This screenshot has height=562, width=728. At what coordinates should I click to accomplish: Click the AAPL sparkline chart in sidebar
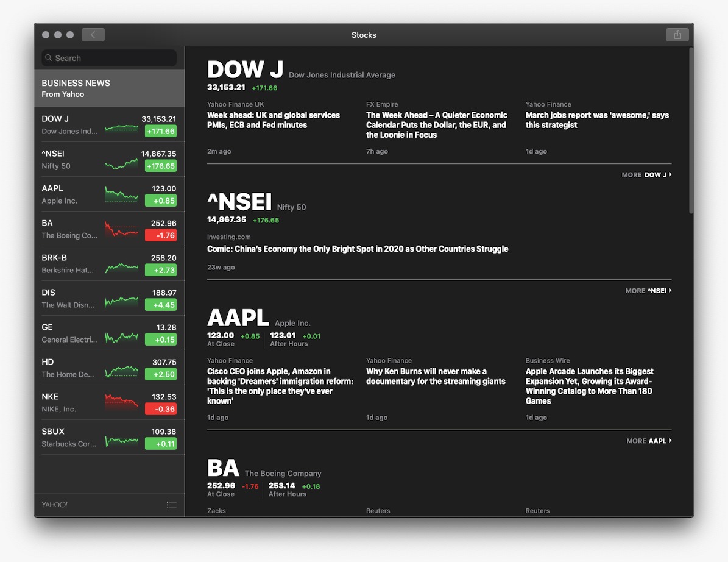(122, 194)
